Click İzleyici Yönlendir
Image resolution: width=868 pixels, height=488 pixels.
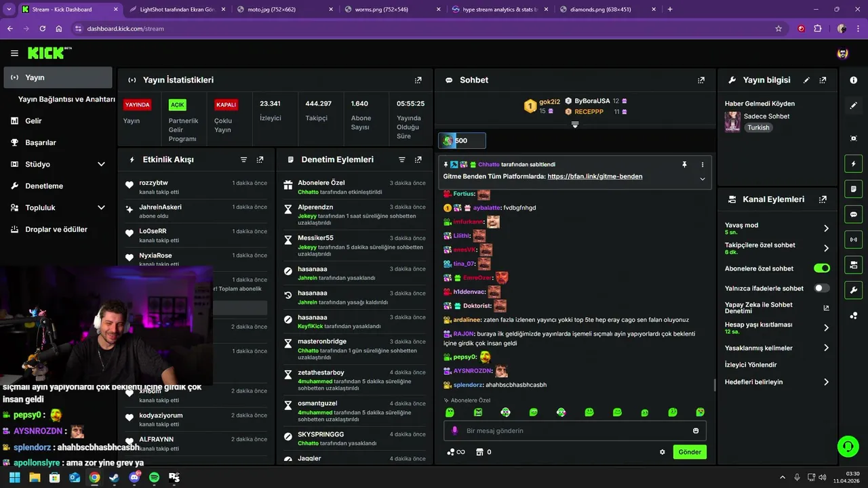tap(751, 365)
